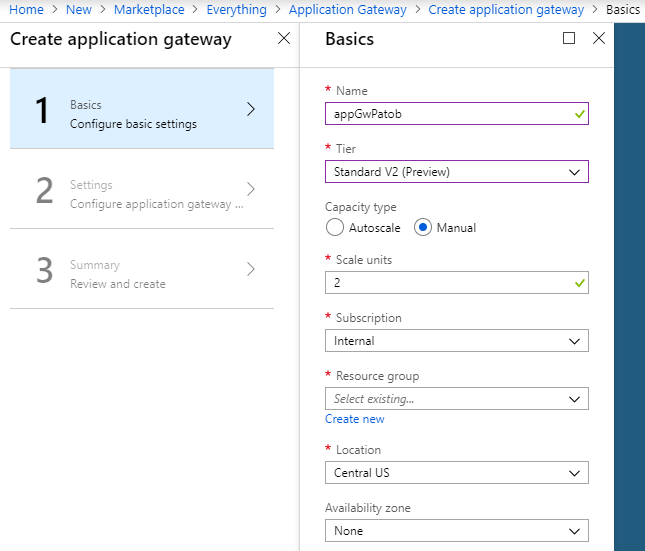This screenshot has height=551, width=645.
Task: Click the chevron arrow on Summary step
Action: (x=251, y=269)
